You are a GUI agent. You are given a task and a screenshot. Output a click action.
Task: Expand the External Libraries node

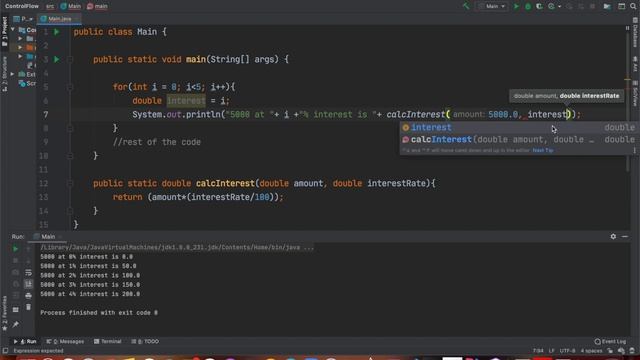(x=13, y=74)
